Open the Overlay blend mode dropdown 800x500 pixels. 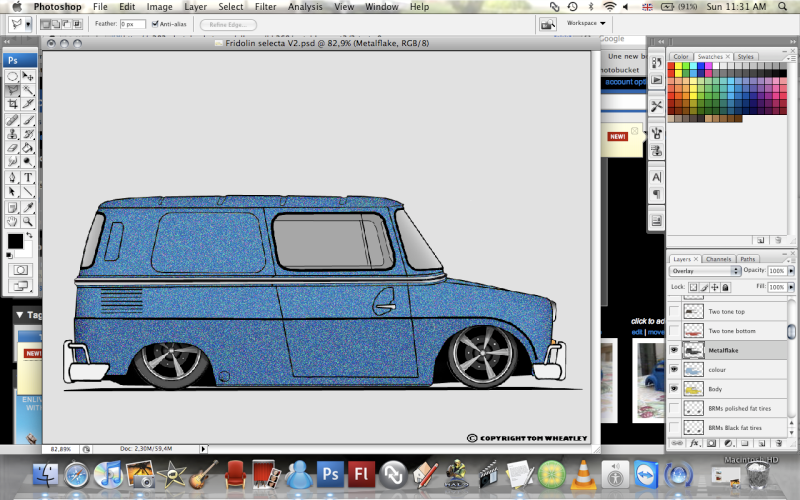(x=705, y=271)
